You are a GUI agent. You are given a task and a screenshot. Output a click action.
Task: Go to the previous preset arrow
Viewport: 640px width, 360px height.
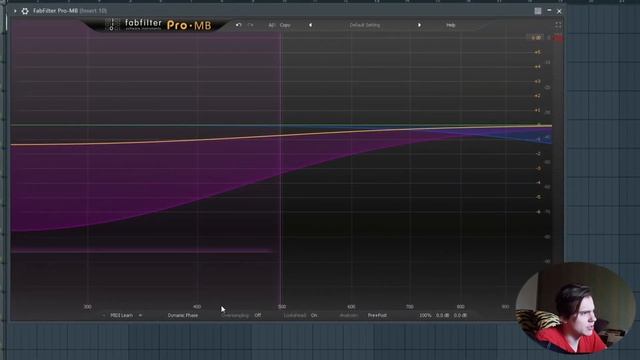tap(310, 25)
